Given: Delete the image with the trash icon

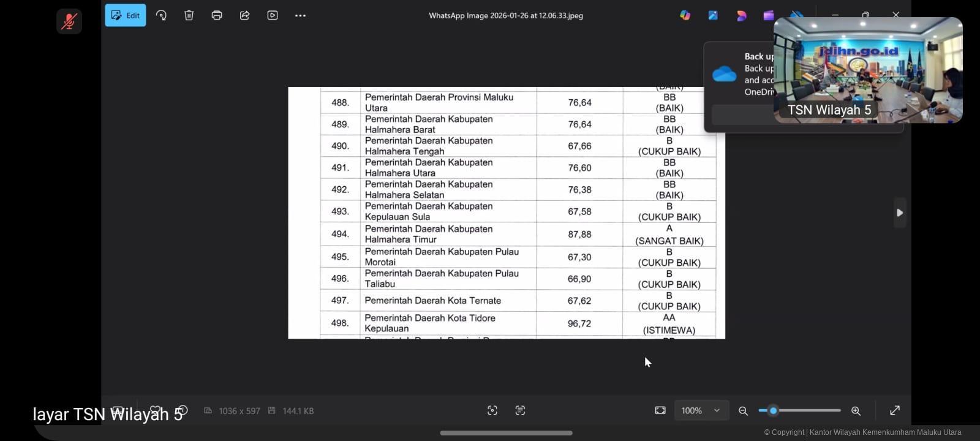Looking at the screenshot, I should [189, 15].
